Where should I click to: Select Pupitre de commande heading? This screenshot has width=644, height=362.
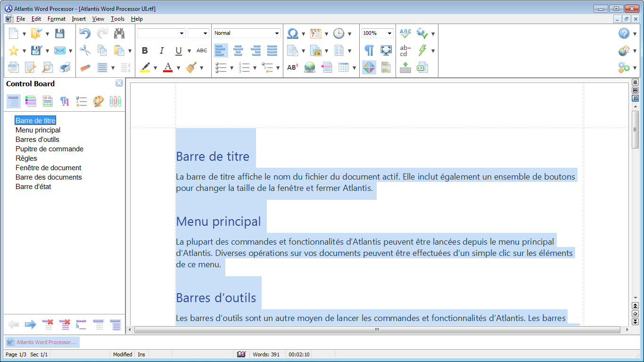point(50,149)
